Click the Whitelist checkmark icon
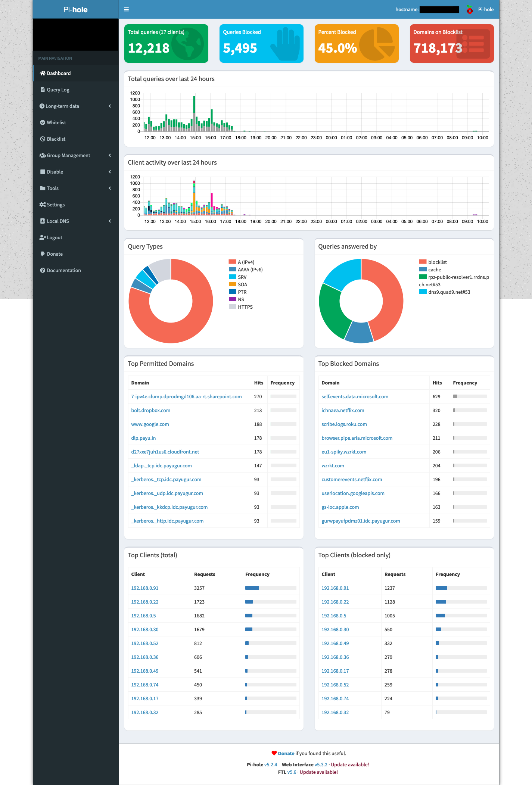Viewport: 532px width, 785px height. 43,122
